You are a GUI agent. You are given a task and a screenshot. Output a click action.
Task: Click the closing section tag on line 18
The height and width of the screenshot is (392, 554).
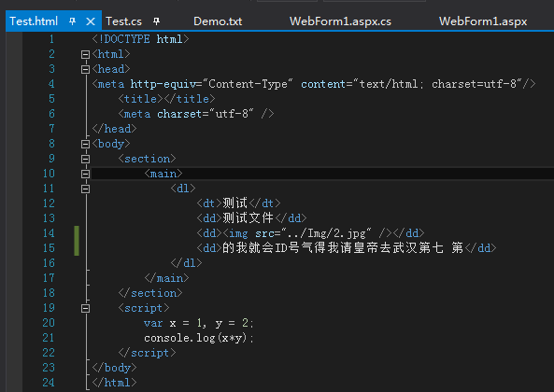(150, 293)
